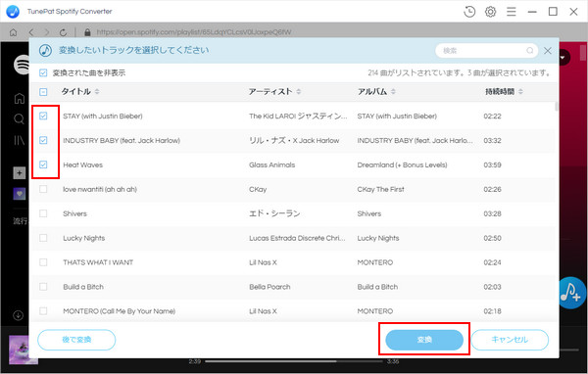
Task: Check MONTERO (Call Me By Your Name) checkbox
Action: click(x=43, y=310)
